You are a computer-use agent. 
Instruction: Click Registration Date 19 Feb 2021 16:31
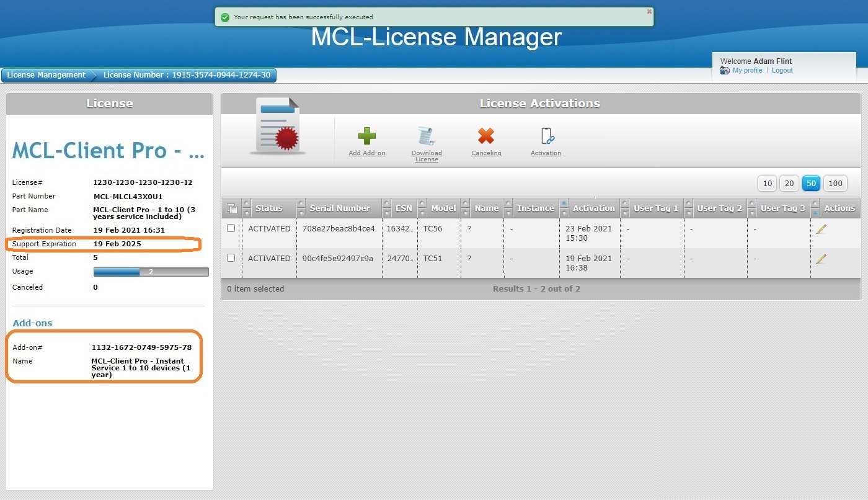pyautogui.click(x=130, y=230)
